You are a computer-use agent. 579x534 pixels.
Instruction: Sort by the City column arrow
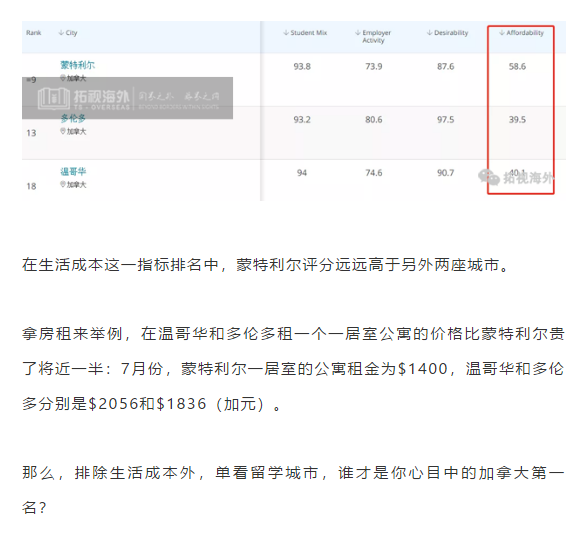61,33
